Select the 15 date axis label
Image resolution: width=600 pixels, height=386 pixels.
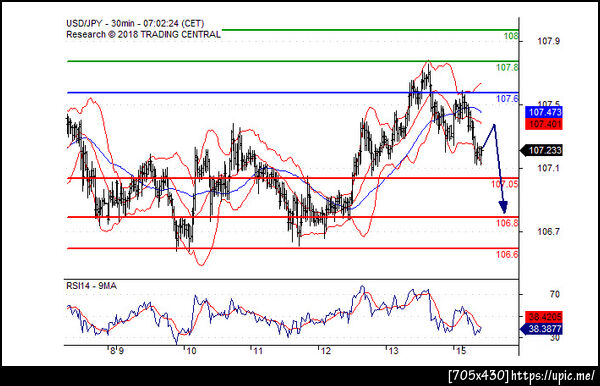(461, 351)
